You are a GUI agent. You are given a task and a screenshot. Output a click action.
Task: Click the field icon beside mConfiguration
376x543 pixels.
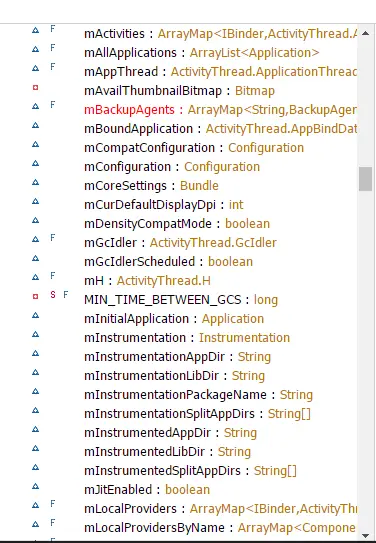(35, 163)
